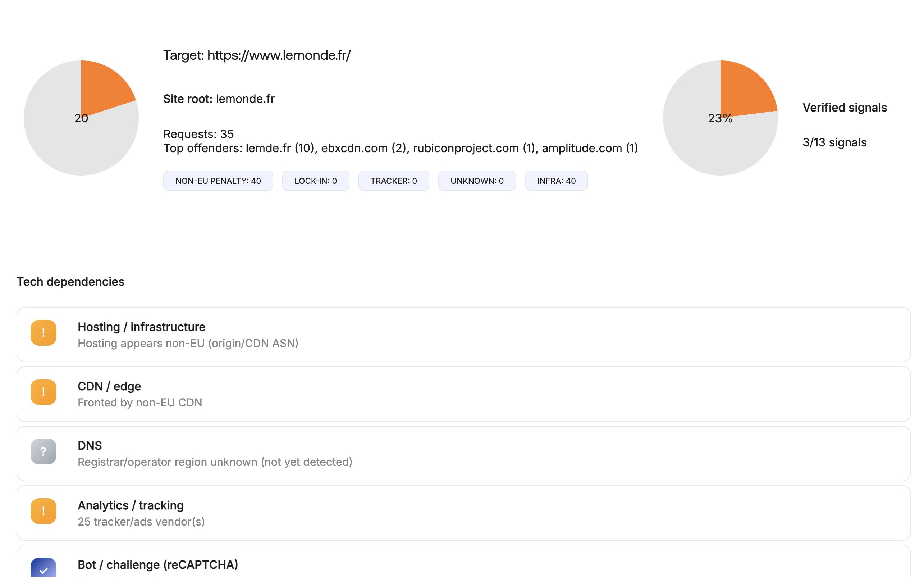Click the Hosting / infrastructure warning icon
924x577 pixels.
tap(44, 332)
